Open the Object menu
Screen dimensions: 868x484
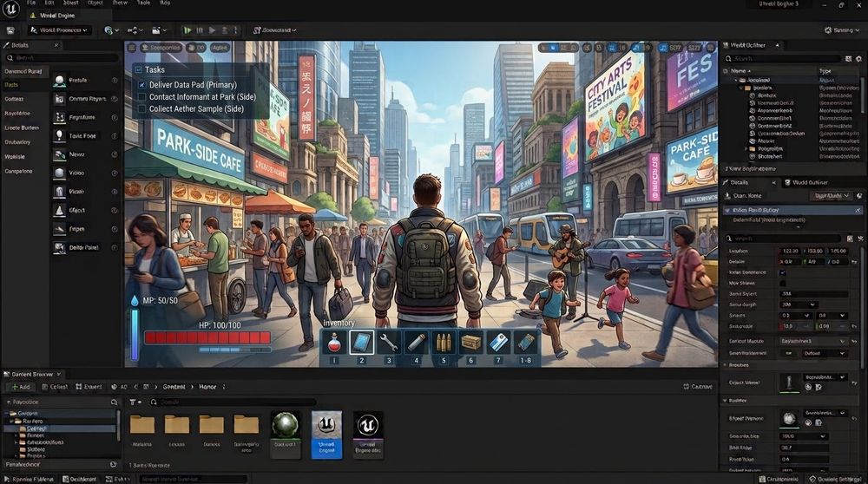(x=95, y=3)
